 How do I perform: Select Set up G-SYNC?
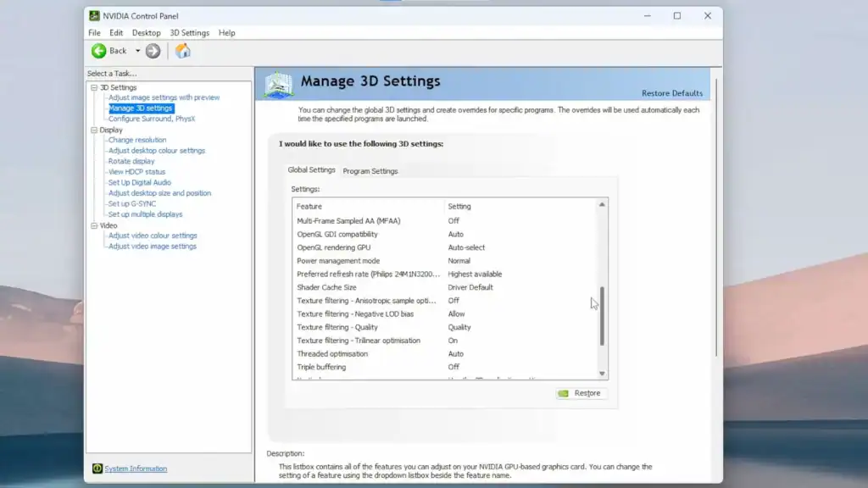[132, 203]
